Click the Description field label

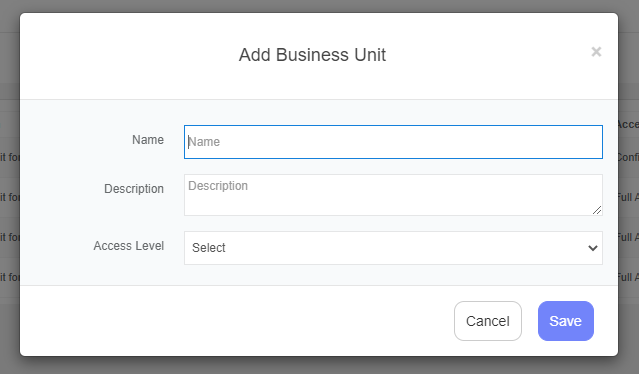(134, 189)
